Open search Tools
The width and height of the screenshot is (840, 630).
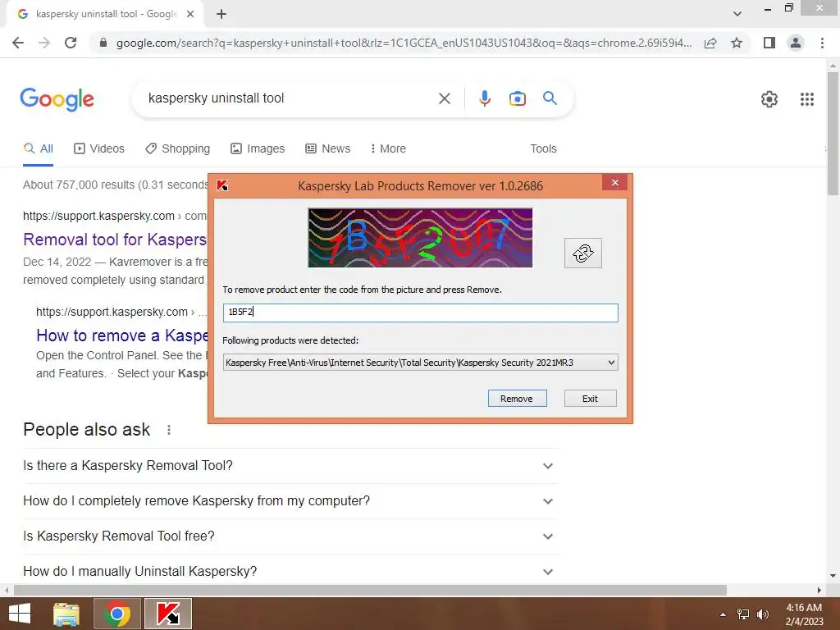(x=543, y=149)
